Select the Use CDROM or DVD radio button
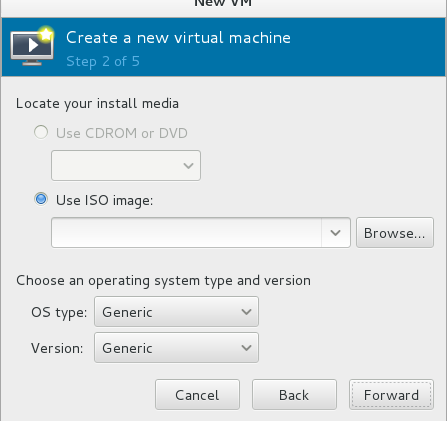 pyautogui.click(x=41, y=132)
